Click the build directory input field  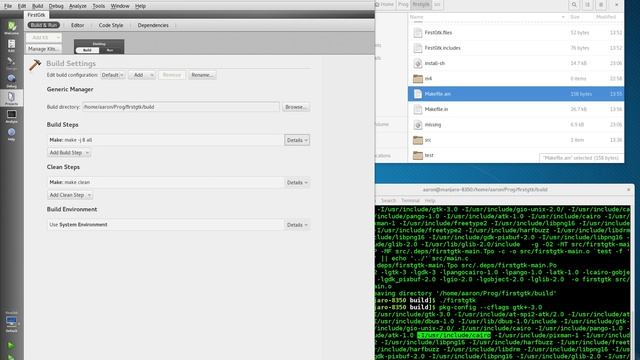coord(181,107)
